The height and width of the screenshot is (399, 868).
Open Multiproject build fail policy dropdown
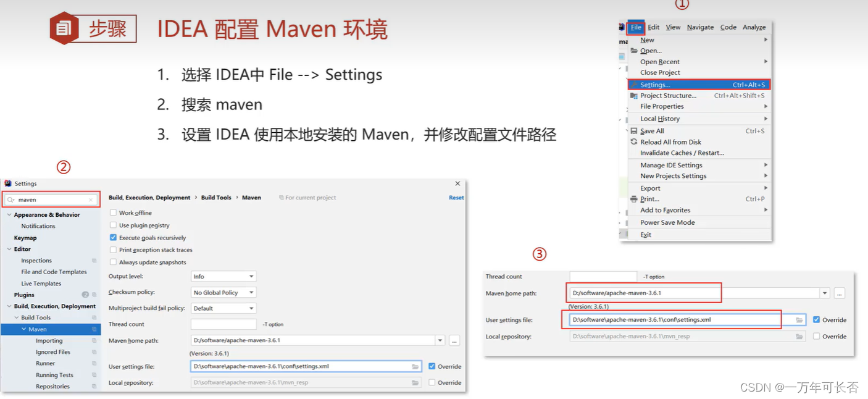(224, 308)
